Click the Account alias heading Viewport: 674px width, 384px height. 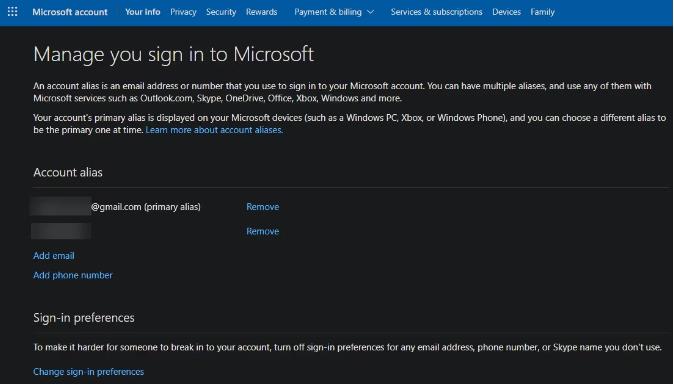[x=68, y=172]
